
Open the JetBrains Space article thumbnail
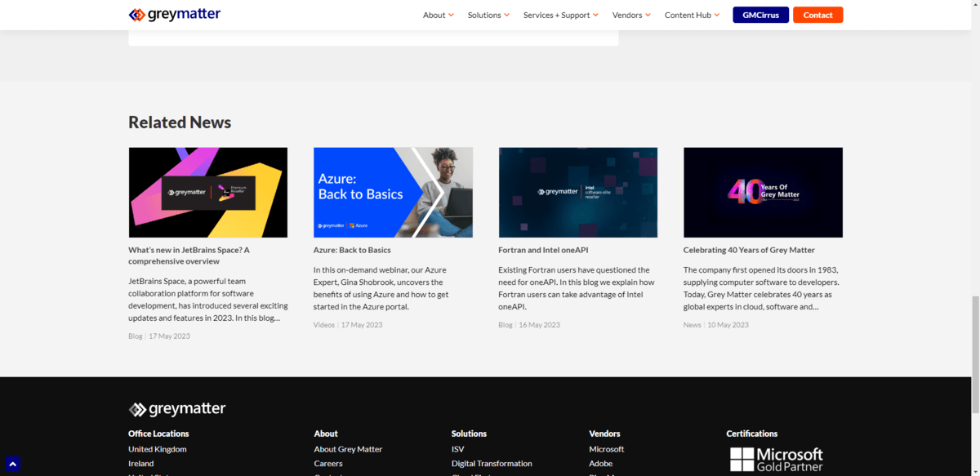click(x=207, y=193)
